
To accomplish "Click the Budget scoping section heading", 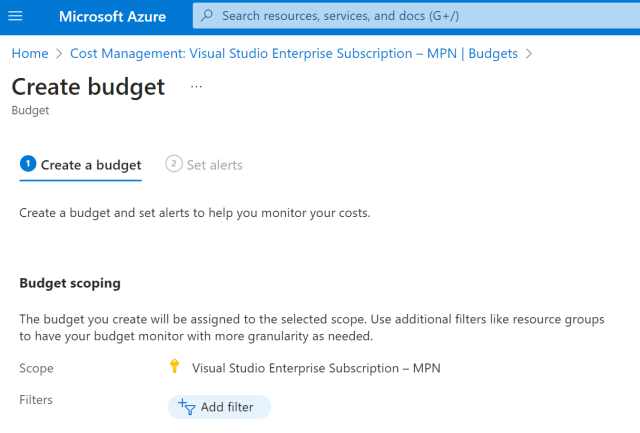I will [x=70, y=283].
